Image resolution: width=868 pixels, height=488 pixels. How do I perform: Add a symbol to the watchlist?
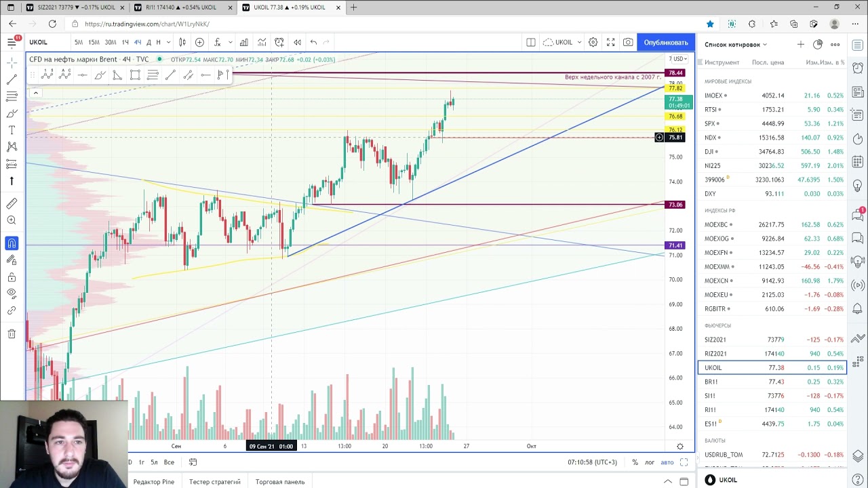pos(800,45)
